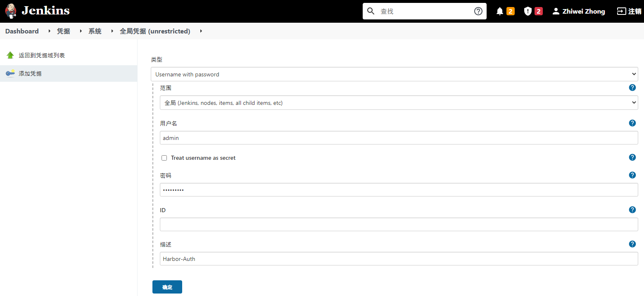Go to Dashboard breadcrumb
Viewport: 644px width, 296px height.
click(x=22, y=31)
